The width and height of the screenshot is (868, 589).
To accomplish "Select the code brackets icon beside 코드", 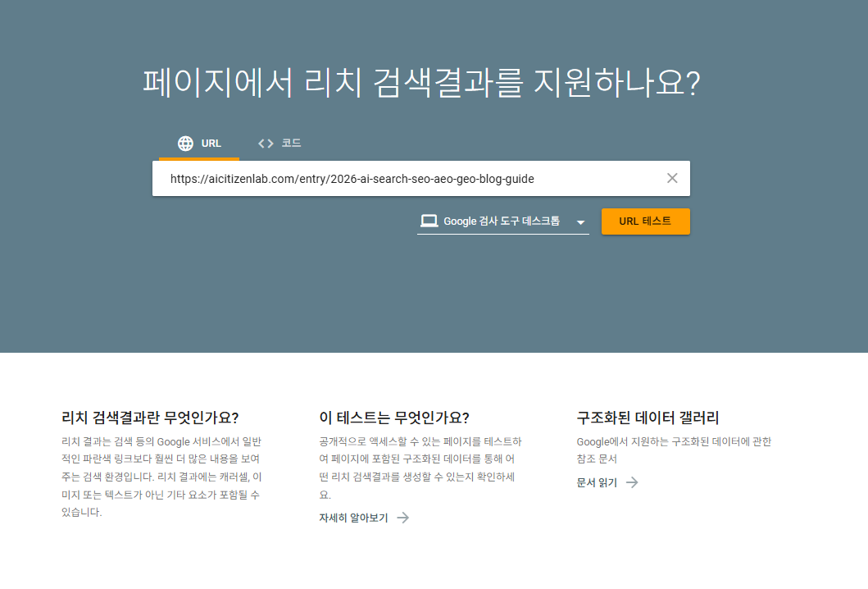I will (266, 142).
